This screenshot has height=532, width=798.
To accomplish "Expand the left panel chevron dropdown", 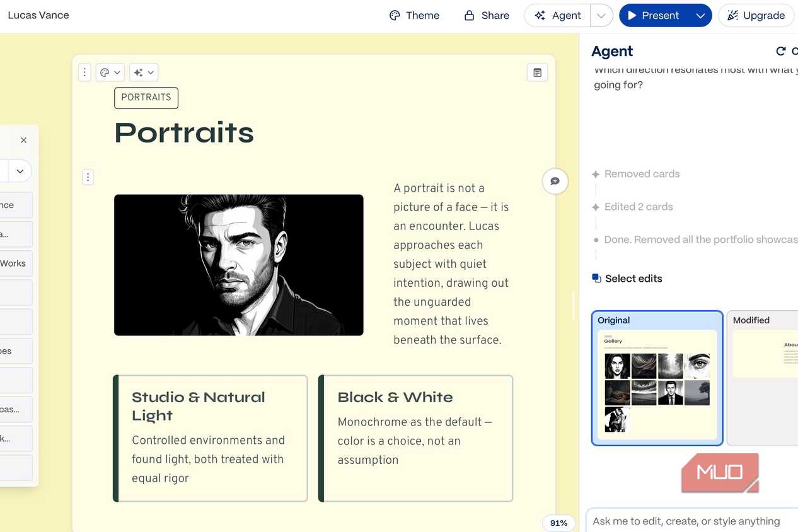I will pyautogui.click(x=20, y=171).
